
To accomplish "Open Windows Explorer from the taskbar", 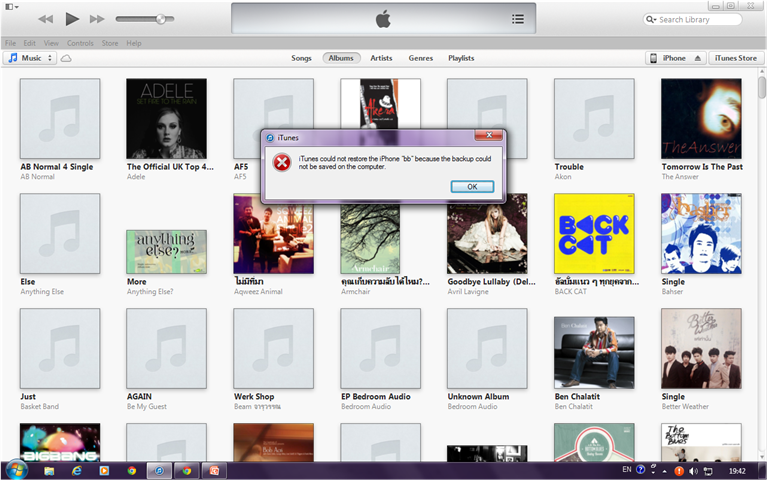I will [49, 471].
